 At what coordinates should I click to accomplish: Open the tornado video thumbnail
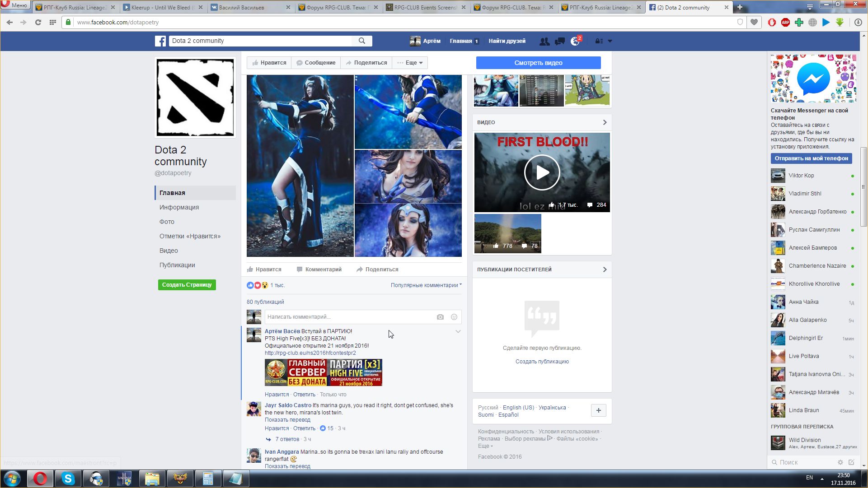507,233
